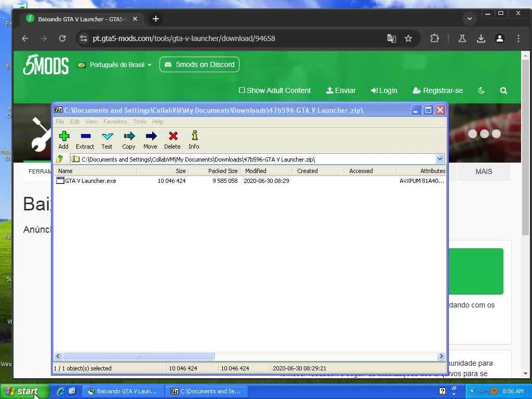Close the Baixando GTA V Launcher tab

coord(135,19)
